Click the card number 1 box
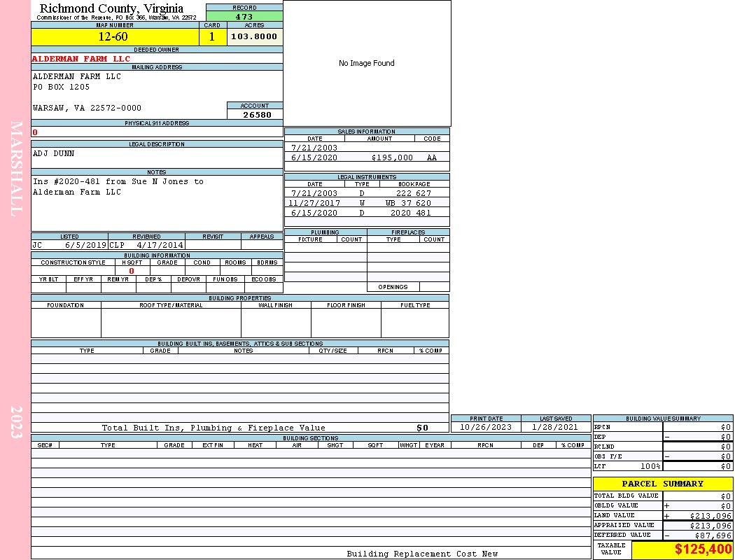The width and height of the screenshot is (735, 560). (212, 37)
